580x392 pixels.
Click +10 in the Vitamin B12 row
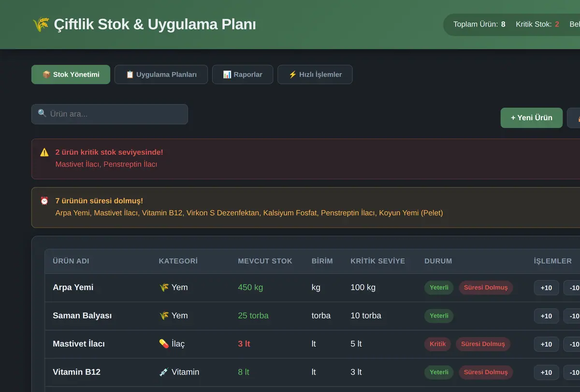[546, 372]
